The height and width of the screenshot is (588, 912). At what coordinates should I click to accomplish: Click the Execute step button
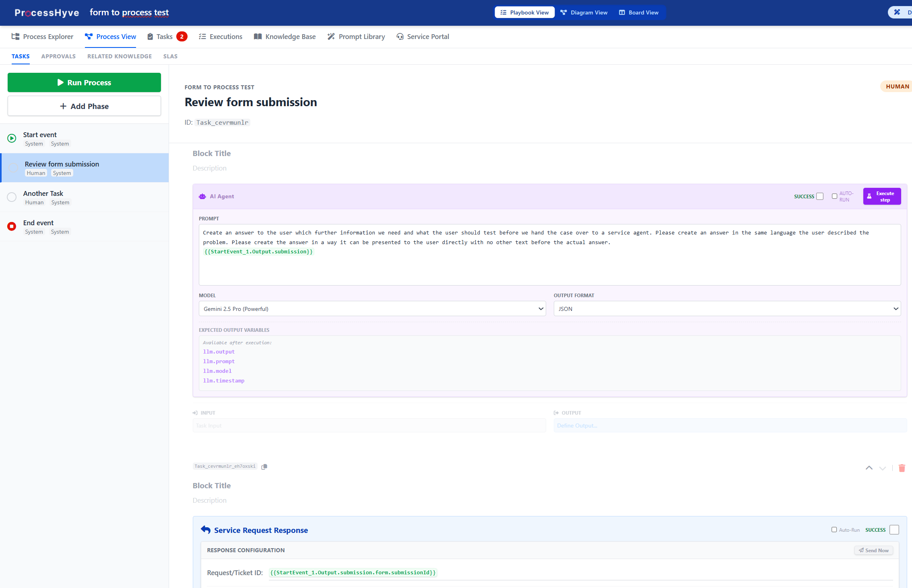[881, 196]
